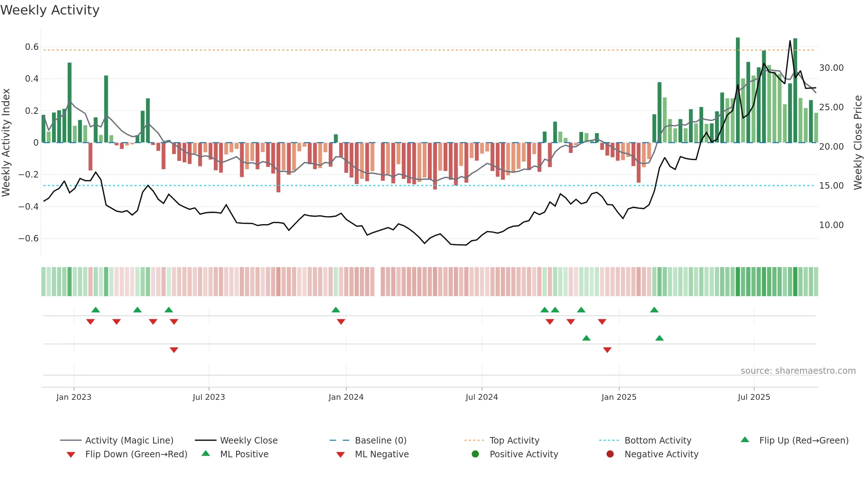Click the Jul 2025 x-axis label
This screenshot has height=488, width=868.
(x=754, y=397)
